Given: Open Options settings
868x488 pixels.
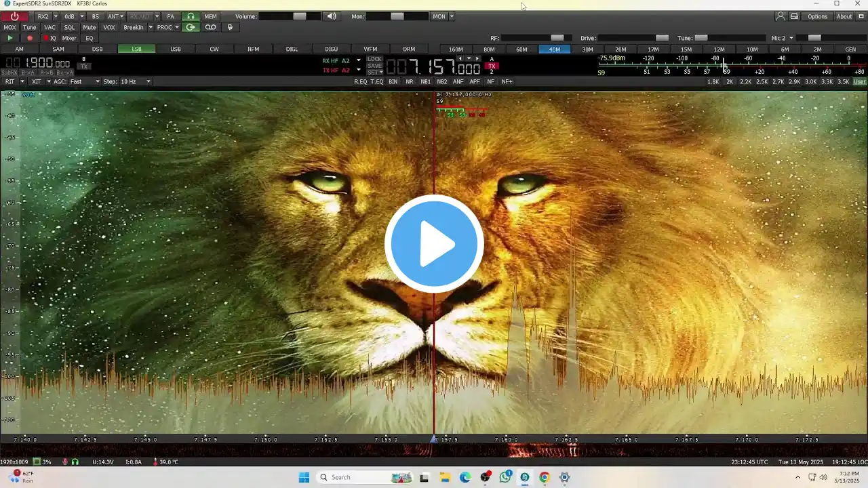Looking at the screenshot, I should click(x=817, y=16).
